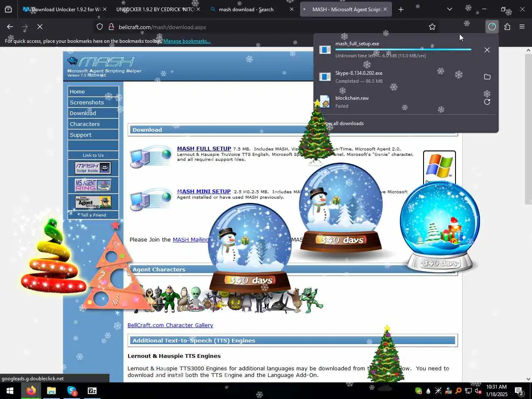Screen dimensions: 532x399
Task: Close the mash download - Search tab
Action: click(291, 9)
